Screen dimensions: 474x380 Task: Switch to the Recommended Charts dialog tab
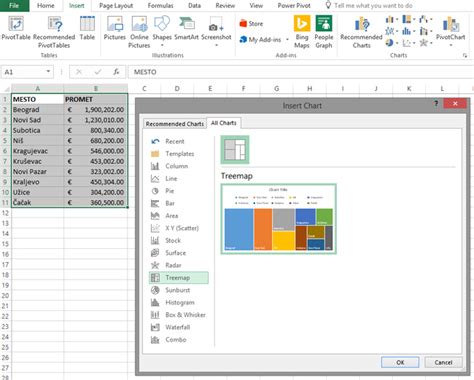coord(175,124)
